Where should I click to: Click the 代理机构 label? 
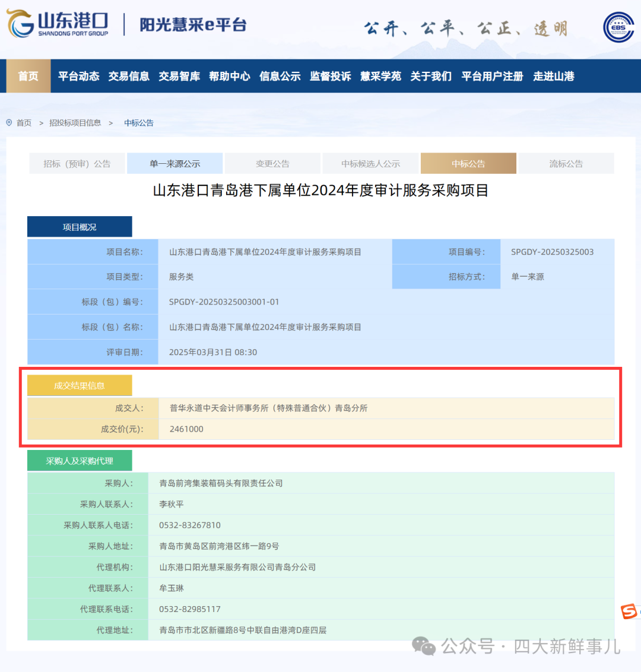(x=115, y=567)
